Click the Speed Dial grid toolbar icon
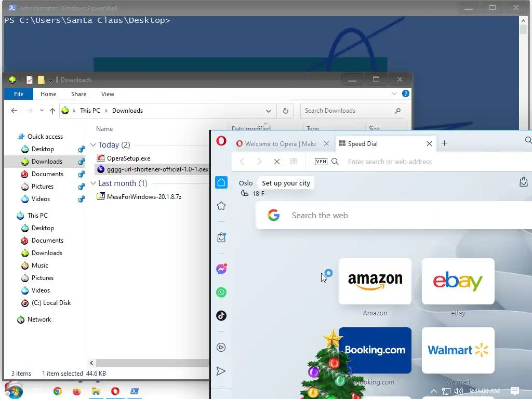The height and width of the screenshot is (399, 532). [x=294, y=162]
